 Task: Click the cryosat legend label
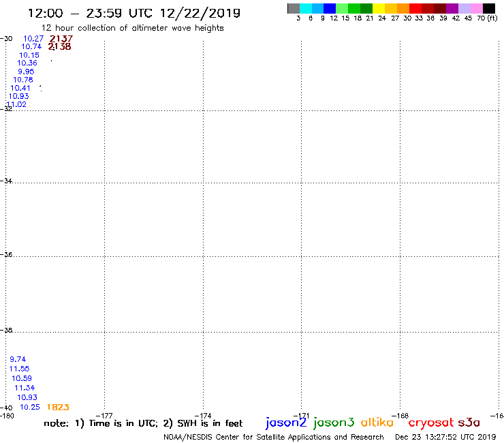point(431,423)
